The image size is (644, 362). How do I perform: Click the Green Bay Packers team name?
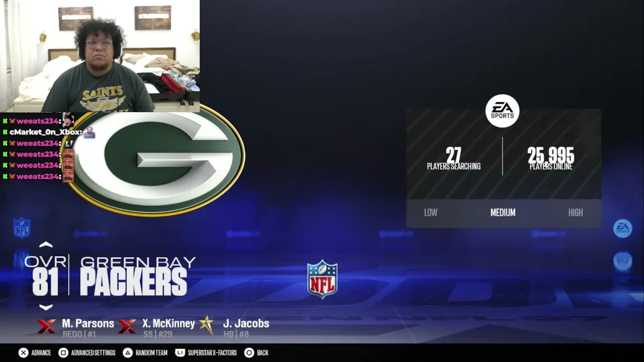(x=137, y=276)
